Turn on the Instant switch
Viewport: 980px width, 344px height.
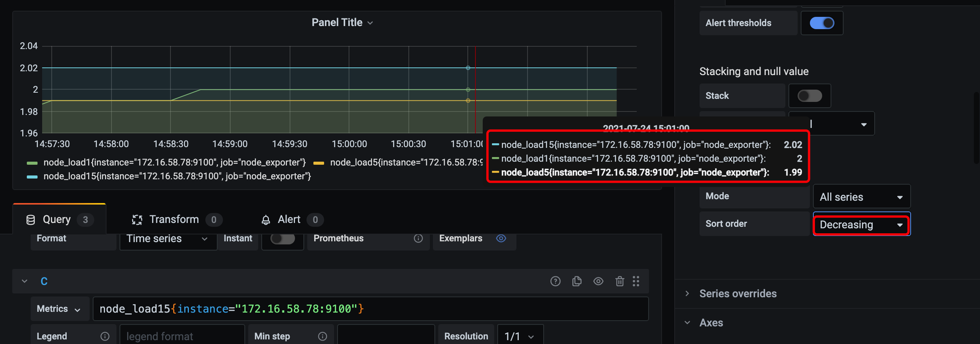pos(283,238)
